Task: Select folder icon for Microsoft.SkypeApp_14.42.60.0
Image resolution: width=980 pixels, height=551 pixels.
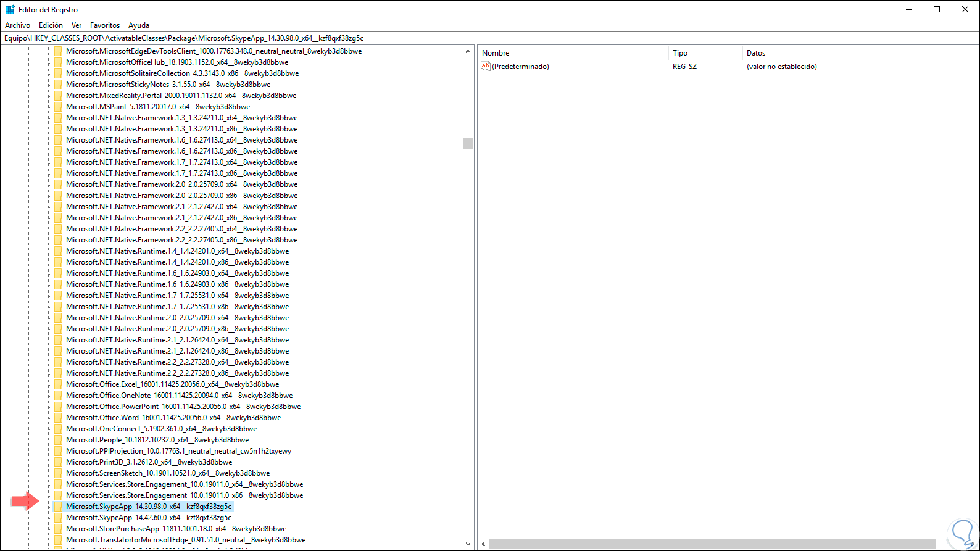Action: click(x=58, y=518)
